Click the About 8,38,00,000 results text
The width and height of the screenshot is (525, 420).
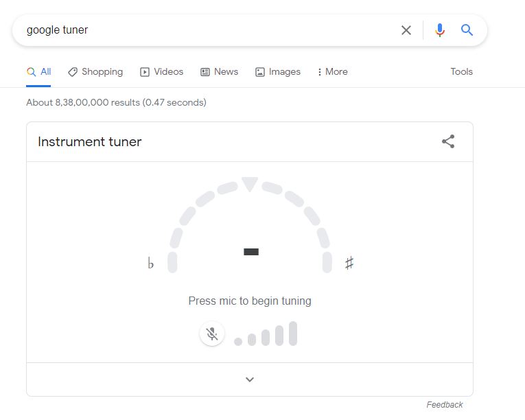[x=116, y=102]
